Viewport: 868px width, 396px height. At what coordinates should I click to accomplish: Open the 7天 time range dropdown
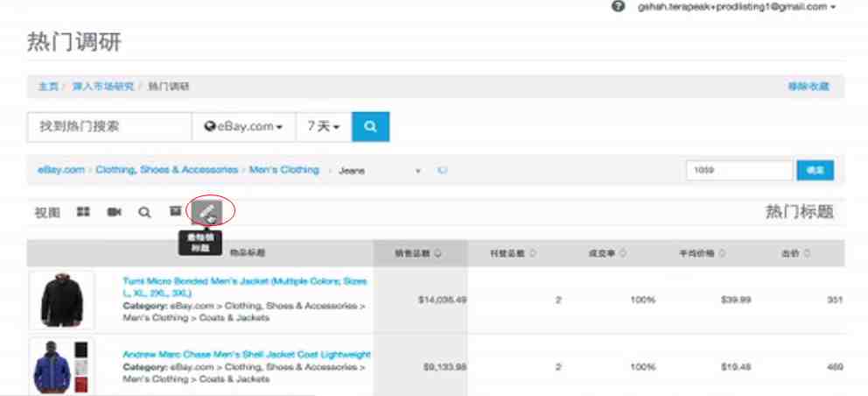click(324, 126)
